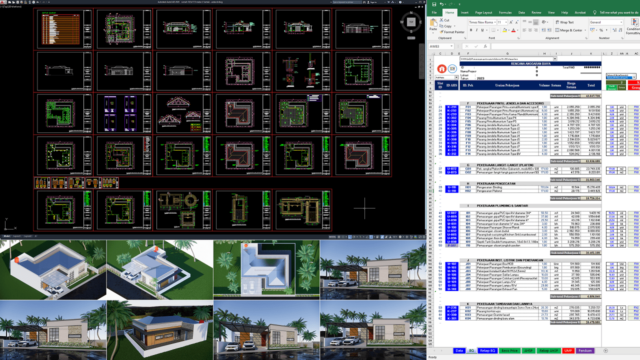Viewport: 640px width, 360px height.
Task: Open Clipboard group dialog launcher
Action: point(465,38)
